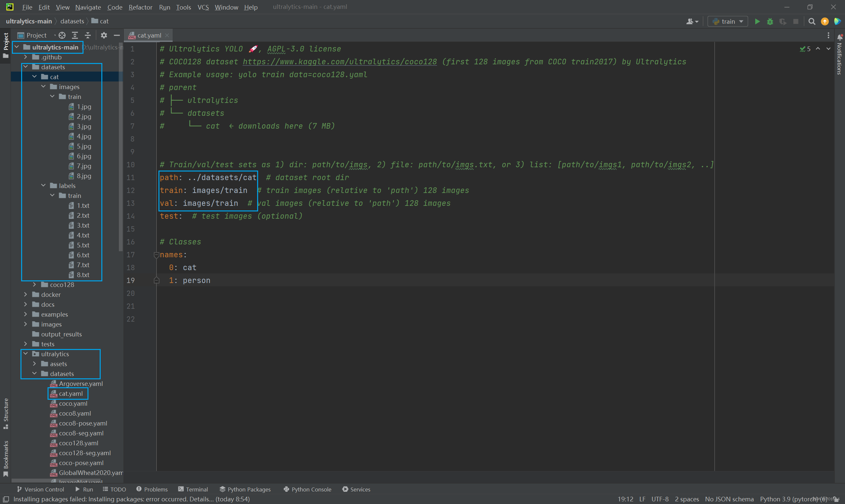The width and height of the screenshot is (845, 504).
Task: Select cat.yaml in project tree
Action: [67, 393]
